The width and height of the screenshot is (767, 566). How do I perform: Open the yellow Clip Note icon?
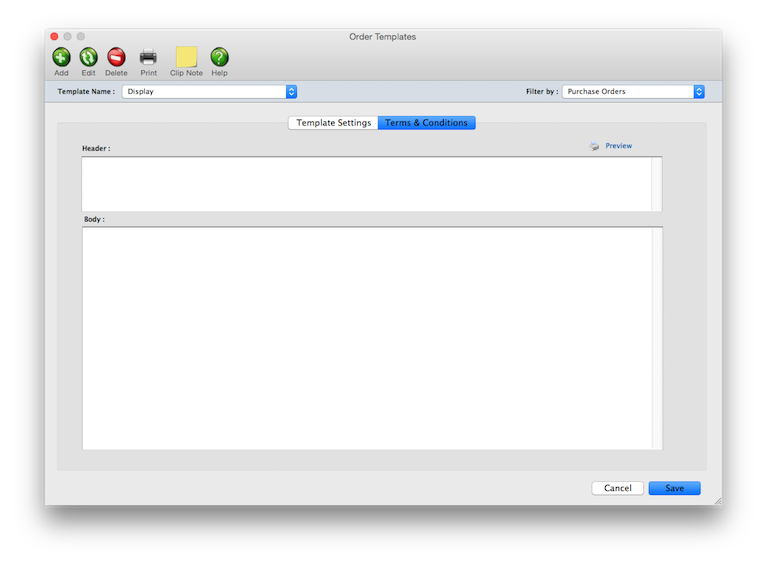point(186,57)
